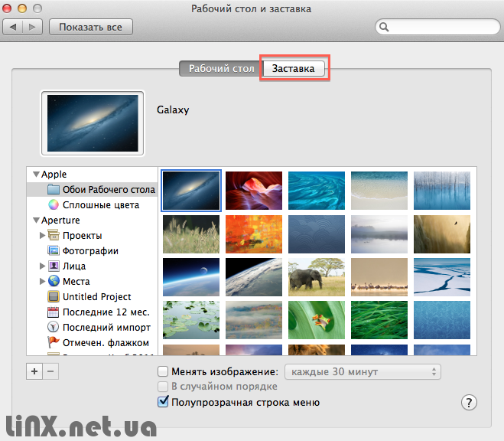The image size is (504, 441).
Task: Select Untitled Project in the sidebar
Action: [93, 297]
